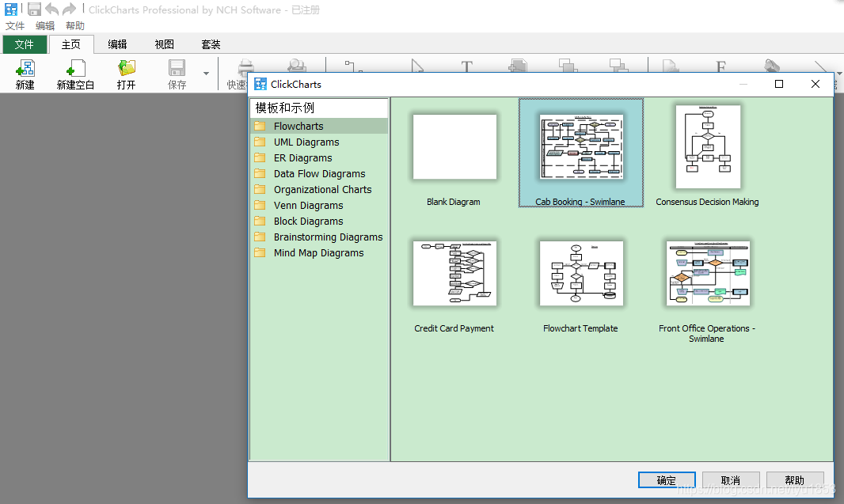The height and width of the screenshot is (504, 844).
Task: Click the redo arrow in title bar
Action: click(x=70, y=9)
